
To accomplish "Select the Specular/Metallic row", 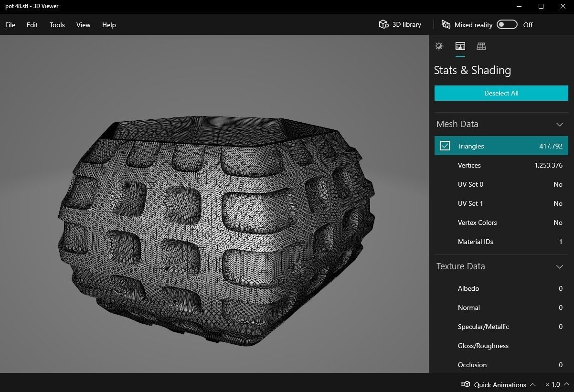I will point(501,327).
